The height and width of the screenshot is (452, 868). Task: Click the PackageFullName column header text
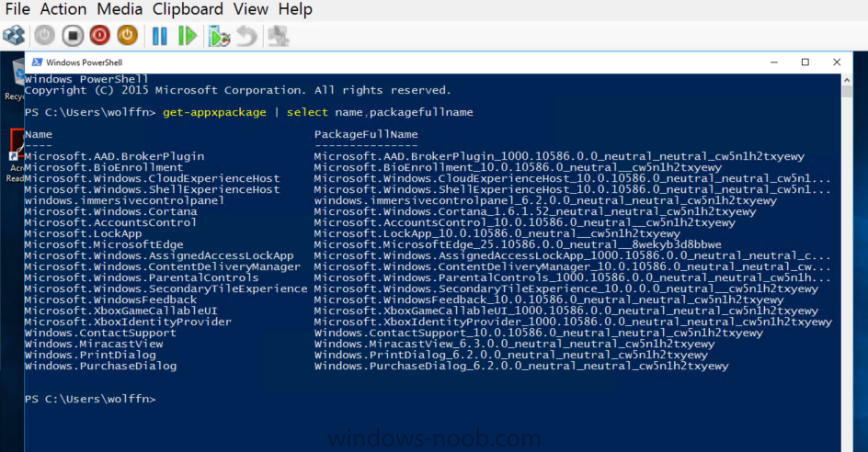[366, 134]
